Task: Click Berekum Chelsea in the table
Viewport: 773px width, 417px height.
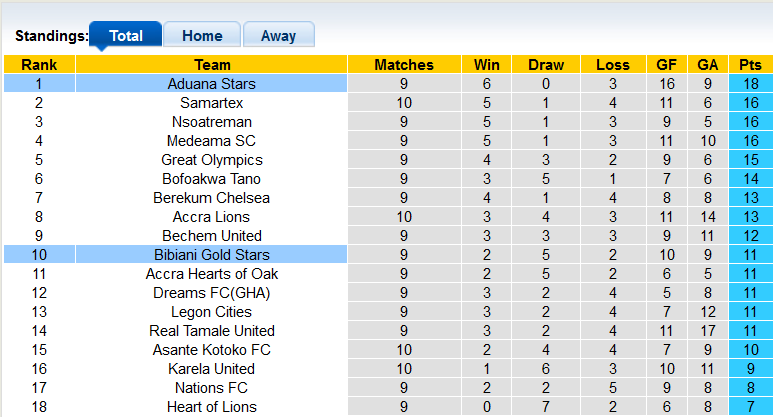Action: pos(212,198)
